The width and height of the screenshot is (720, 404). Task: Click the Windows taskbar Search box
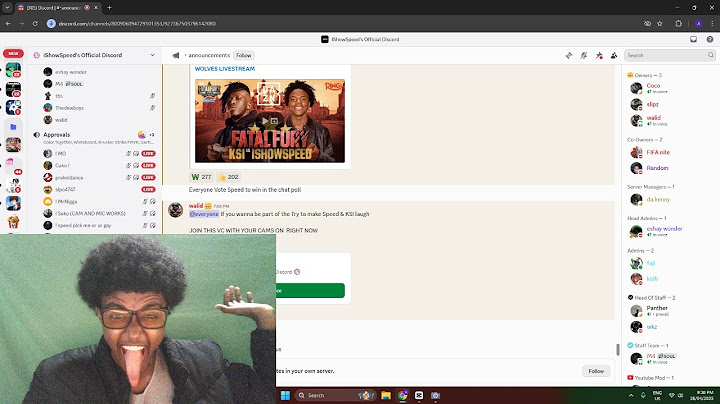pyautogui.click(x=335, y=395)
